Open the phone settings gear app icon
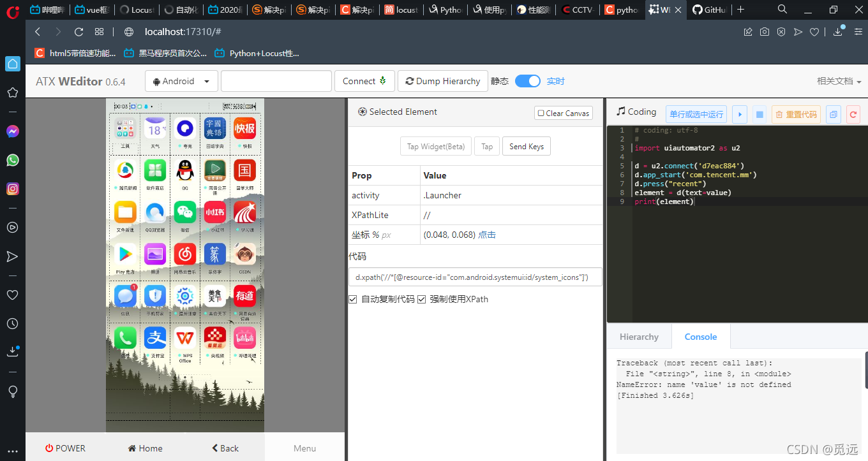The width and height of the screenshot is (868, 461). pos(185,296)
